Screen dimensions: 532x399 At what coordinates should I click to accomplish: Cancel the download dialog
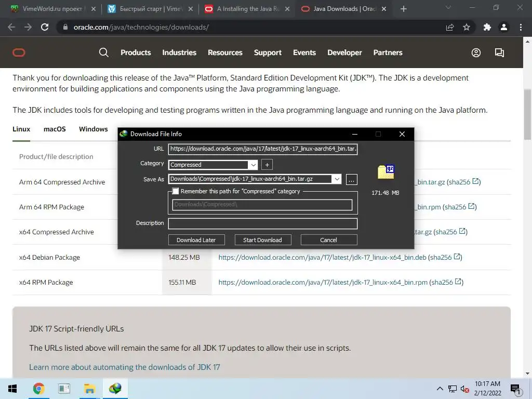coord(328,240)
